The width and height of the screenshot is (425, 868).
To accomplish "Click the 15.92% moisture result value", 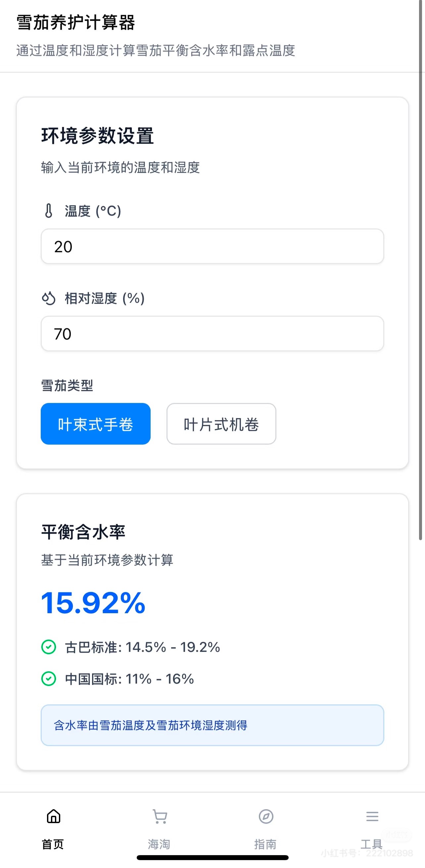I will (x=93, y=603).
